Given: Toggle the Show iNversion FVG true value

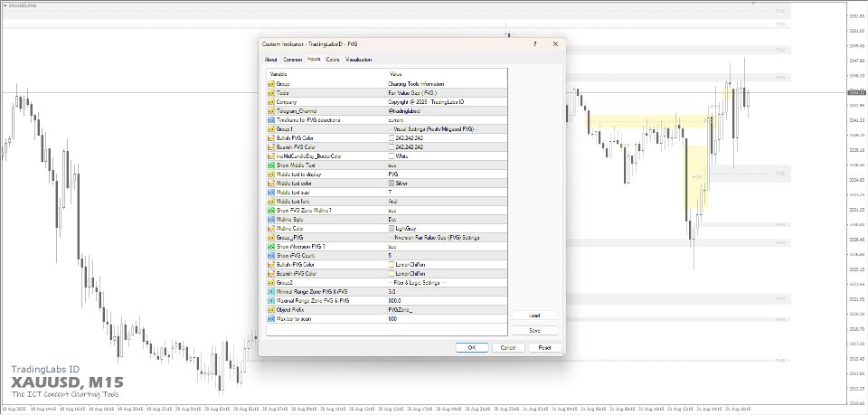Looking at the screenshot, I should [392, 246].
